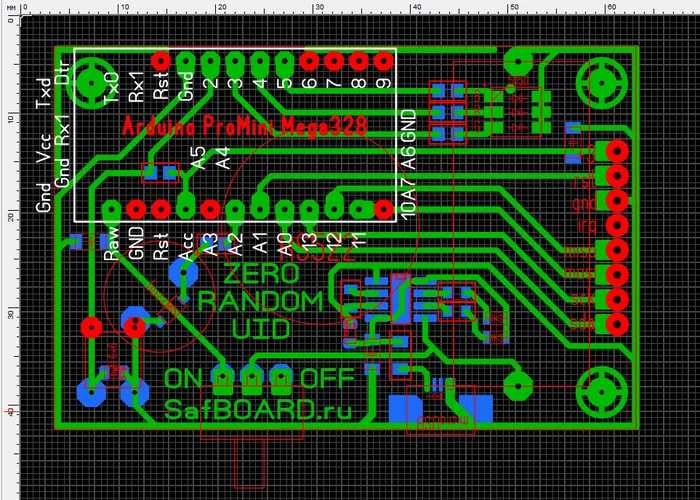This screenshot has width=700, height=500.
Task: Click the red pad above pin "6"
Action: [309, 61]
